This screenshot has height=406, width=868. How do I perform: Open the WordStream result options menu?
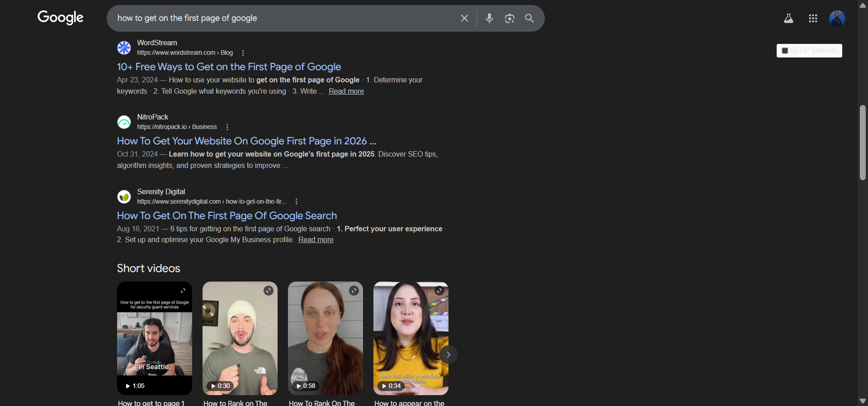point(243,53)
